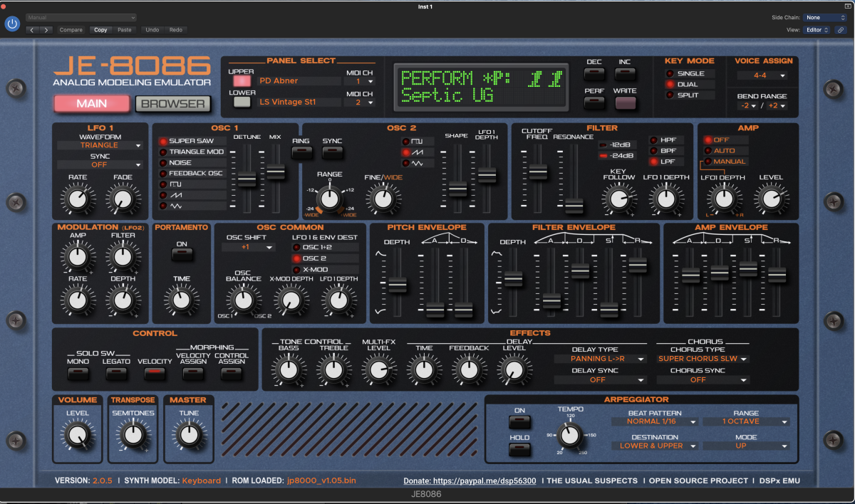855x504 pixels.
Task: Select OSC 1 triangle wave icon
Action: coord(175,206)
